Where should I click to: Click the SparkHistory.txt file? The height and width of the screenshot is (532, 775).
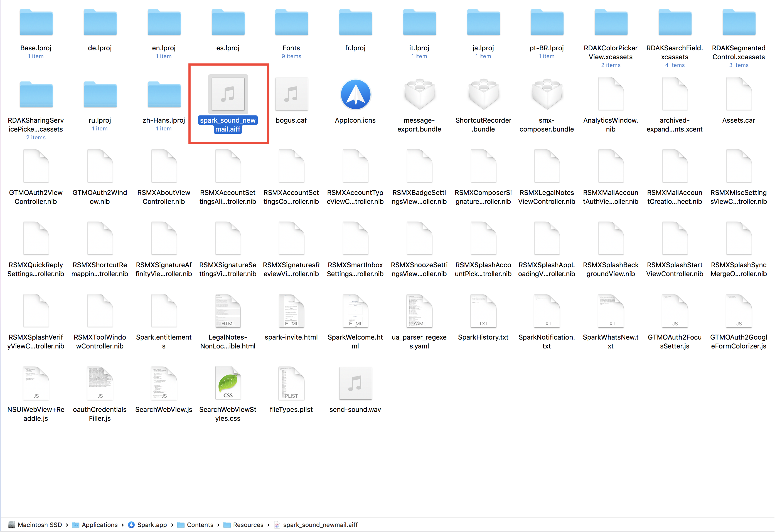(x=483, y=311)
